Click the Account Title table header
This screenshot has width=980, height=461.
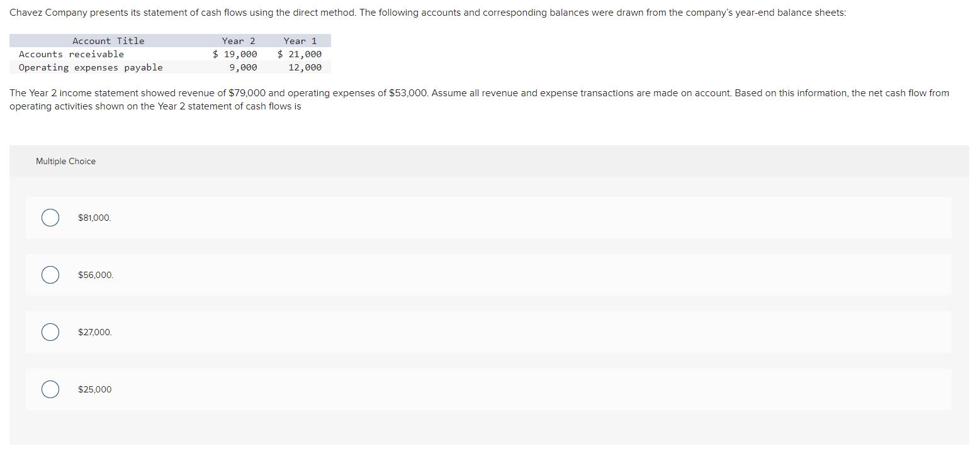[108, 40]
